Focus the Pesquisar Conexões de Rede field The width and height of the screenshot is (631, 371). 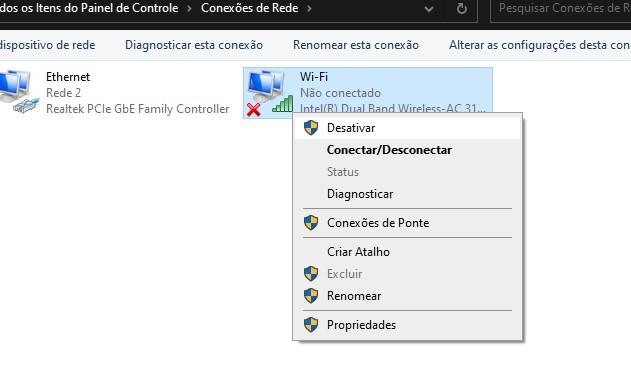561,9
